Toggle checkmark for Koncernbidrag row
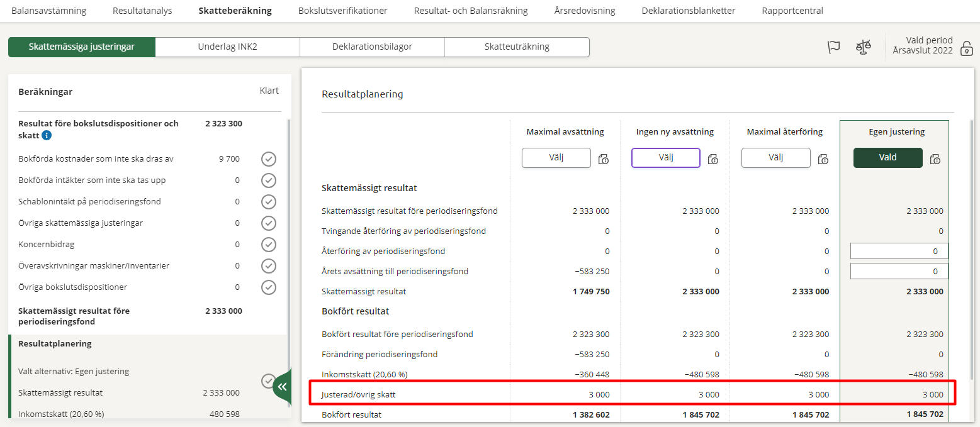Viewport: 980px width, 427px height. 269,245
